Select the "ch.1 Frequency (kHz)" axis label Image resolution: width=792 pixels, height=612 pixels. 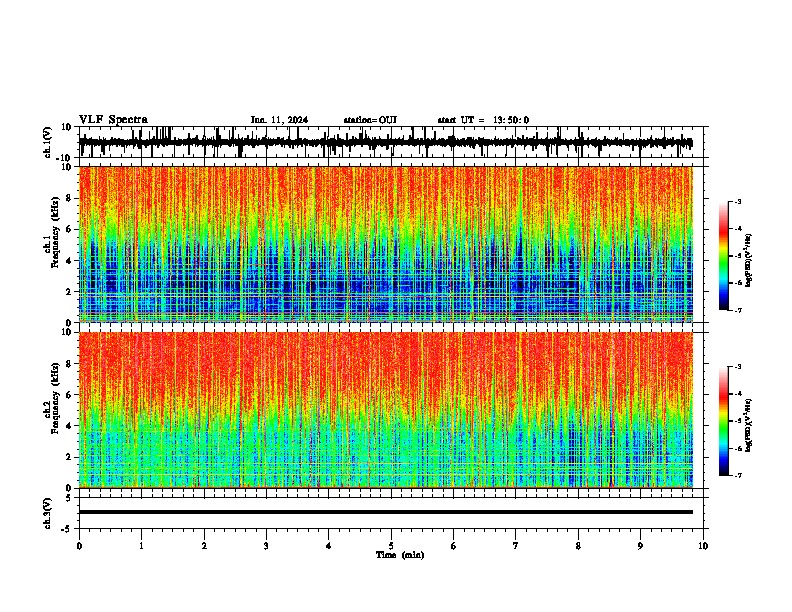(x=52, y=232)
